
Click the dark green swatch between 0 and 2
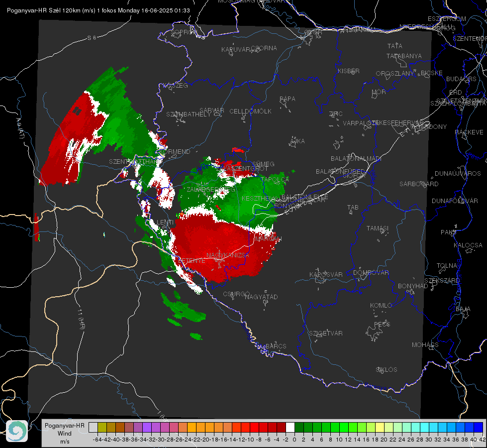click(299, 428)
